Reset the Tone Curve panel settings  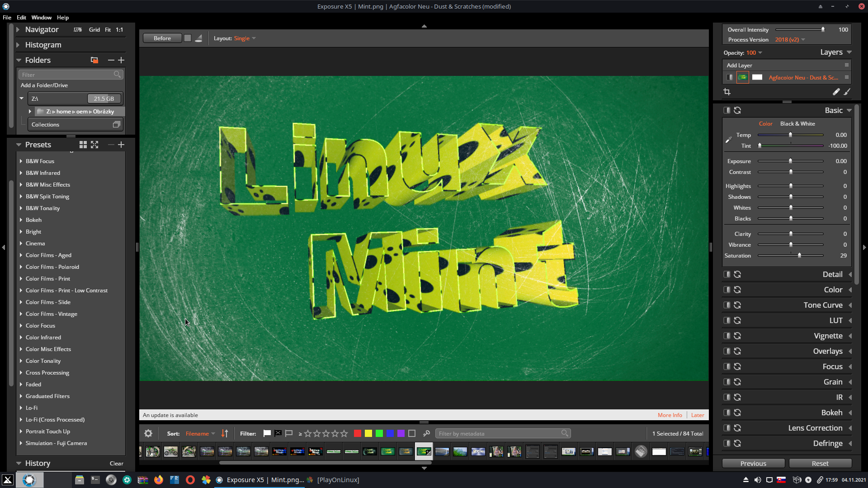click(737, 305)
